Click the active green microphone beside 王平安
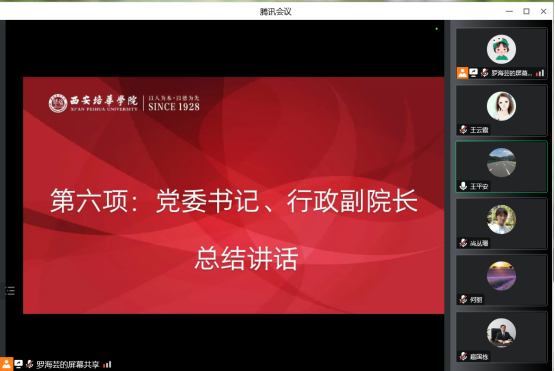 (463, 186)
